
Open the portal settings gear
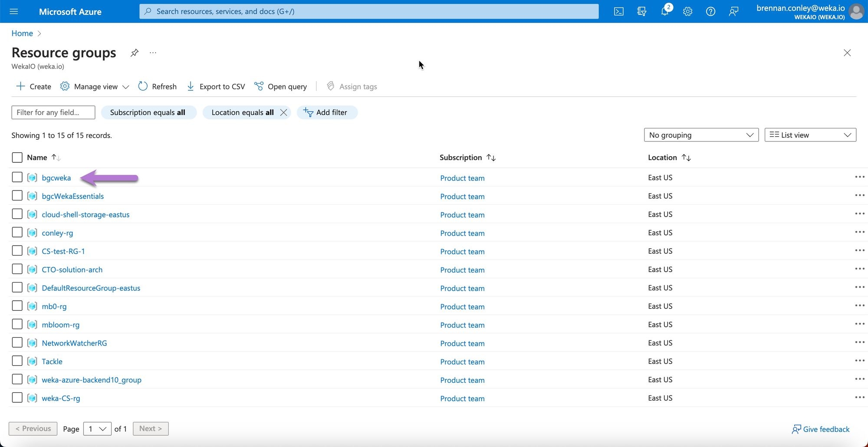click(x=687, y=12)
